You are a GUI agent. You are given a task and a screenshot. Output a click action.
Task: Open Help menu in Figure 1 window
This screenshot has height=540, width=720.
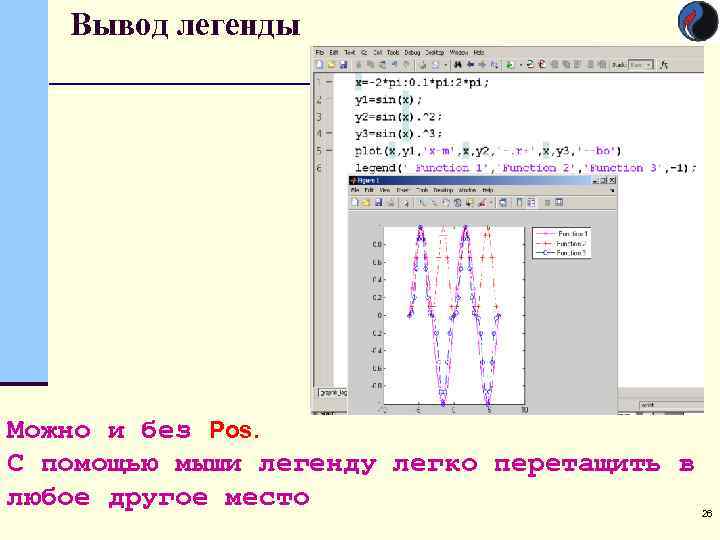click(x=488, y=190)
